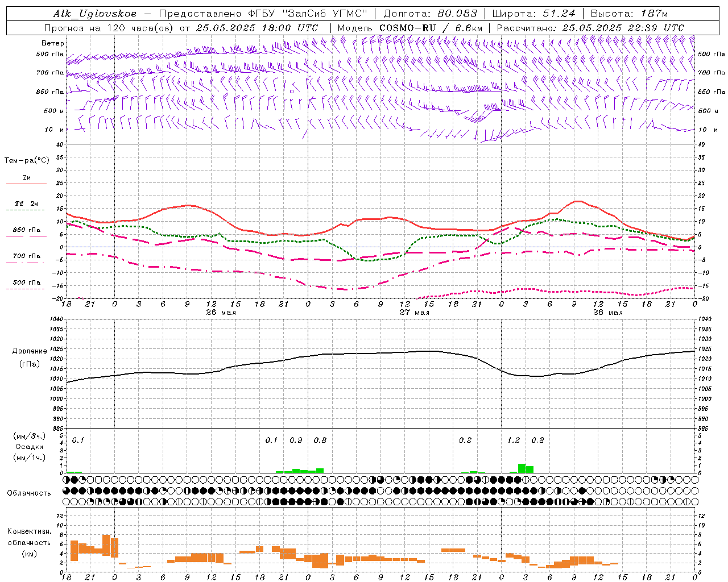This screenshot has height=582, width=728.
Task: Click the 0.2 precipitation value
Action: [x=465, y=440]
